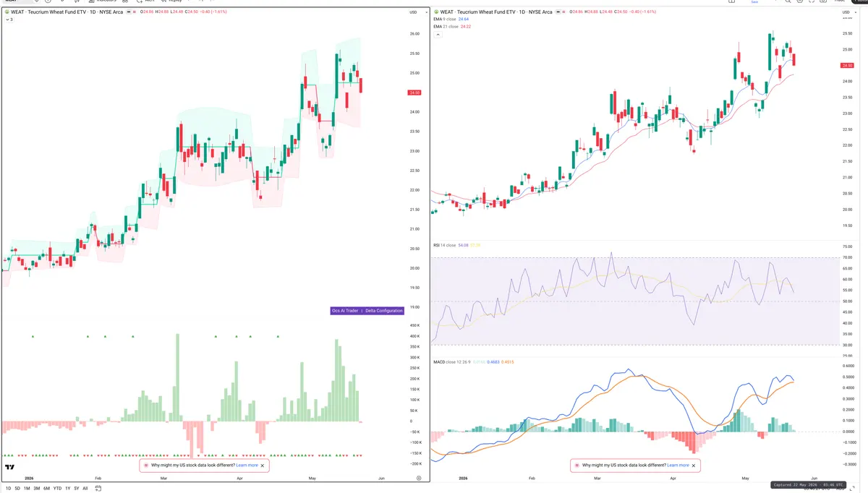Select the 6M time range
The height and width of the screenshot is (493, 868).
pyautogui.click(x=46, y=489)
